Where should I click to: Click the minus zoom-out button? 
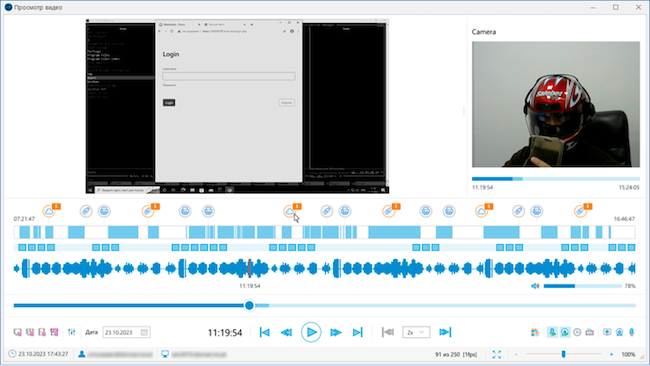tap(516, 354)
